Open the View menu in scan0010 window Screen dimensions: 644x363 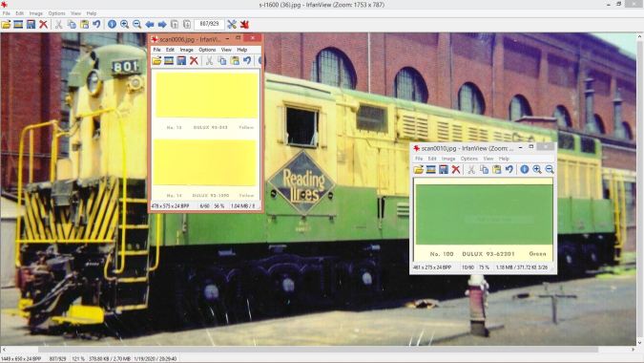tap(488, 159)
